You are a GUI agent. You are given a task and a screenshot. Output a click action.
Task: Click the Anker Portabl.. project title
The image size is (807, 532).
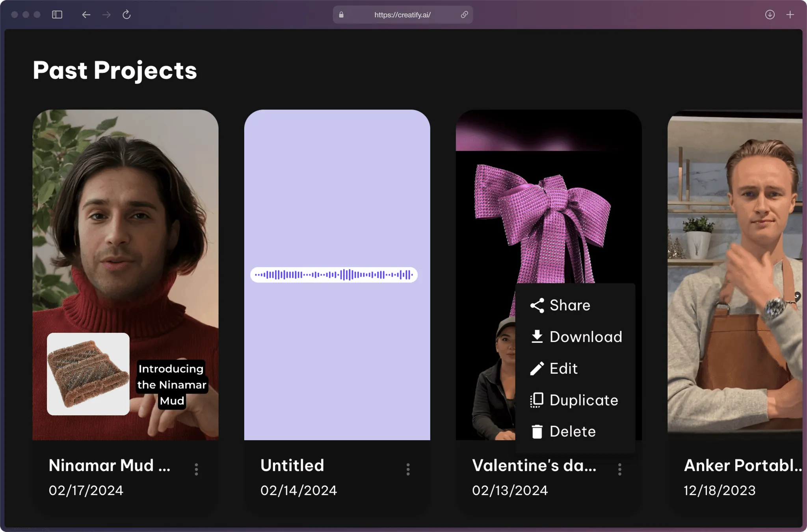(x=743, y=465)
